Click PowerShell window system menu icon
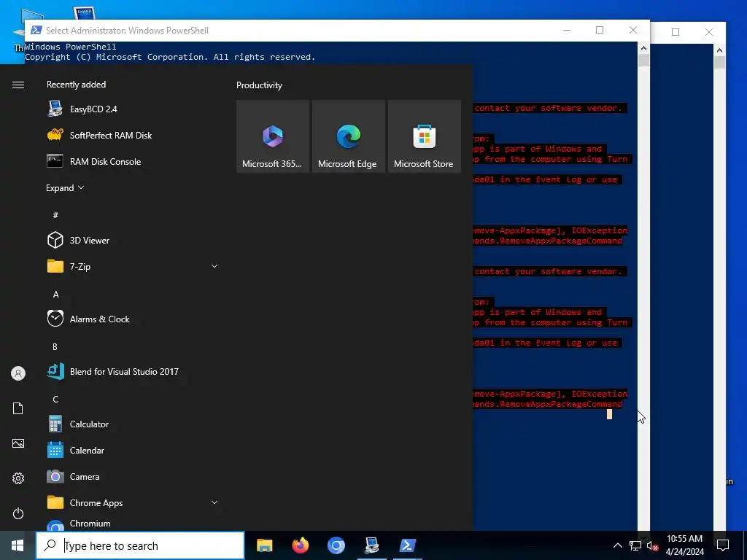The height and width of the screenshot is (560, 747). (36, 30)
